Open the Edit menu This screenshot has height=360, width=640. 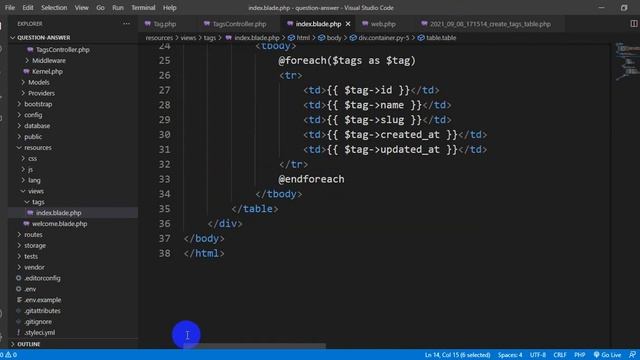28,8
